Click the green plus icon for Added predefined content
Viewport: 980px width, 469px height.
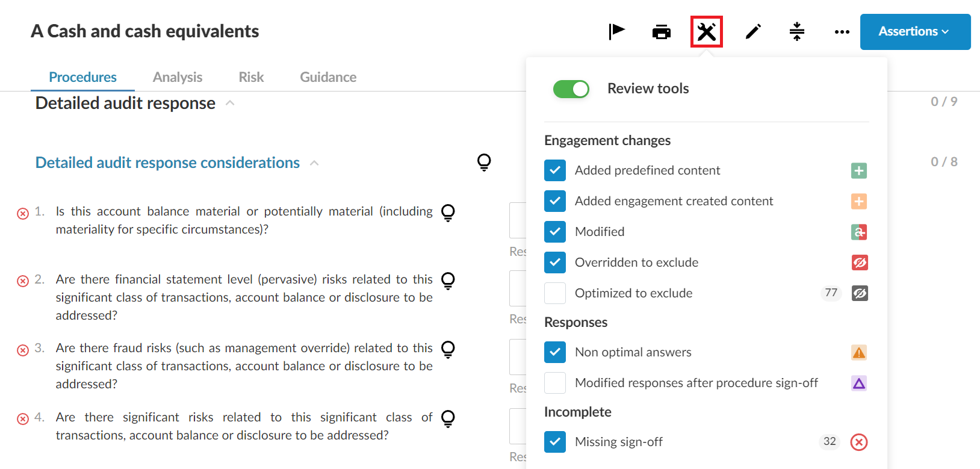[859, 170]
